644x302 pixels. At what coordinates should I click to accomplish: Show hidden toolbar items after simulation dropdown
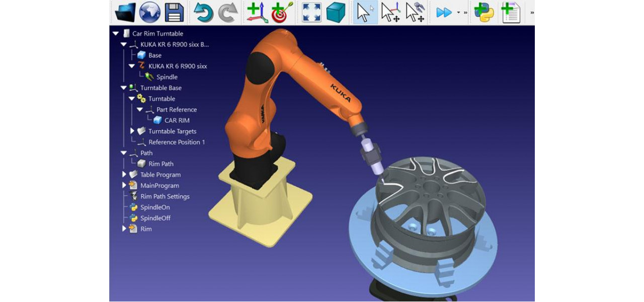[465, 13]
